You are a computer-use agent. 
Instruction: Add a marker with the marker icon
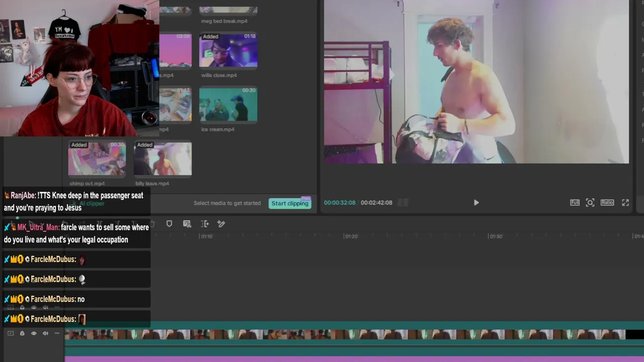169,224
